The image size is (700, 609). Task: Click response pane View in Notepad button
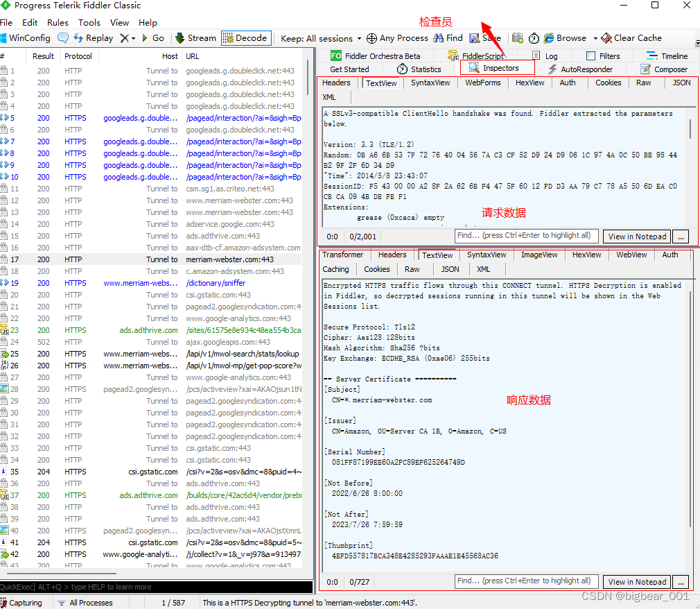[637, 582]
